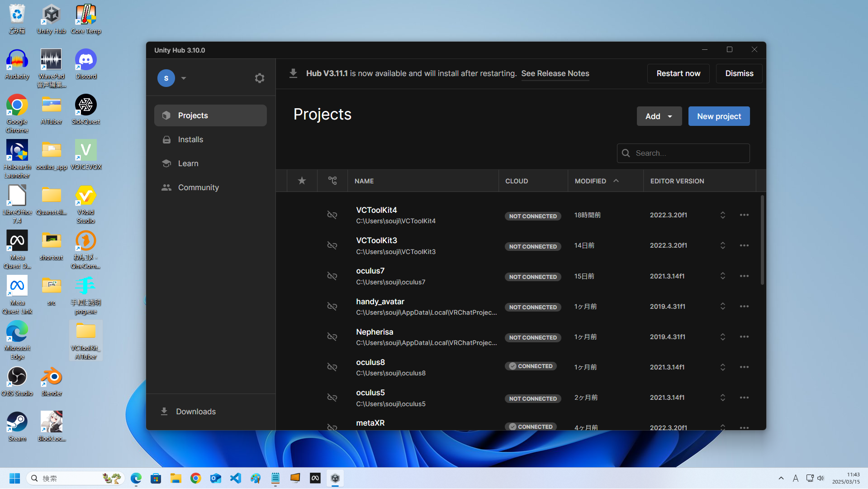This screenshot has height=489, width=868.
Task: Click link icon for Nepherisa project
Action: [x=332, y=337]
